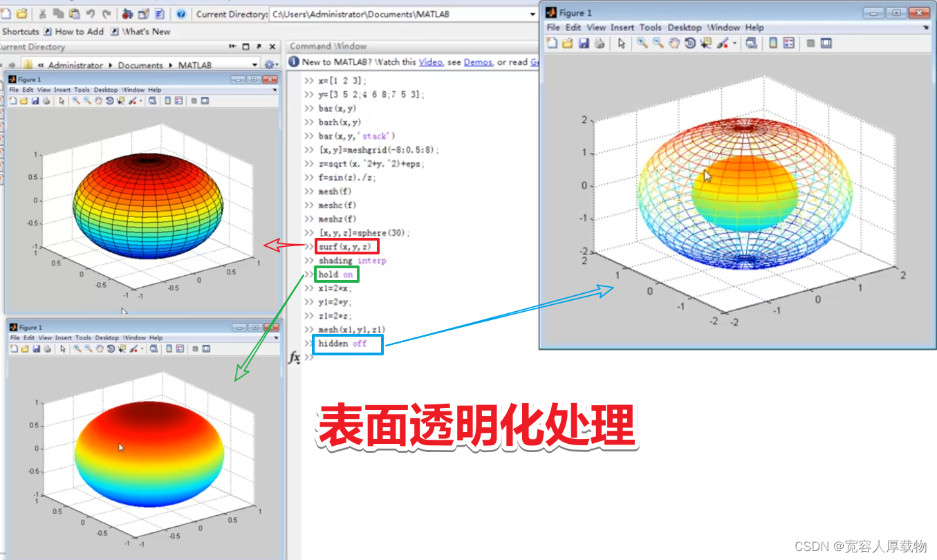Open the Current Directory path dropdown
Screen dimensions: 937x560
pos(532,14)
